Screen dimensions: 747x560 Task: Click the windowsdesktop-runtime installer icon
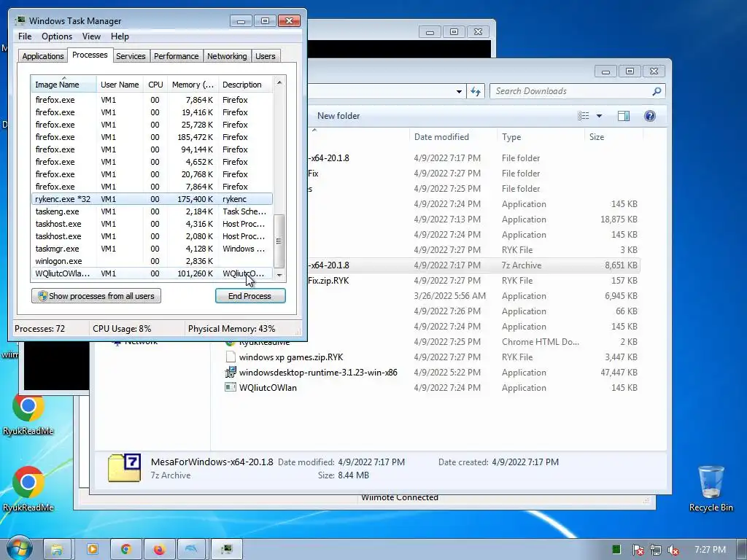[x=230, y=372]
